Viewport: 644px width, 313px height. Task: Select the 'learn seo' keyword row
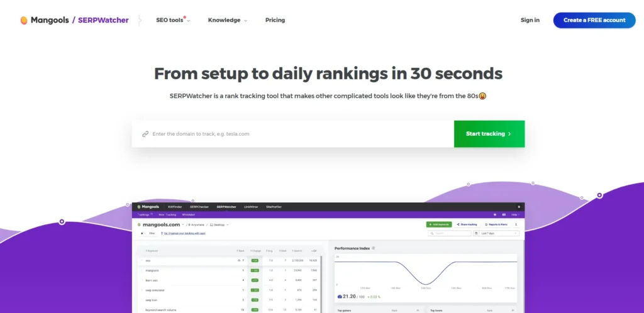coord(229,280)
